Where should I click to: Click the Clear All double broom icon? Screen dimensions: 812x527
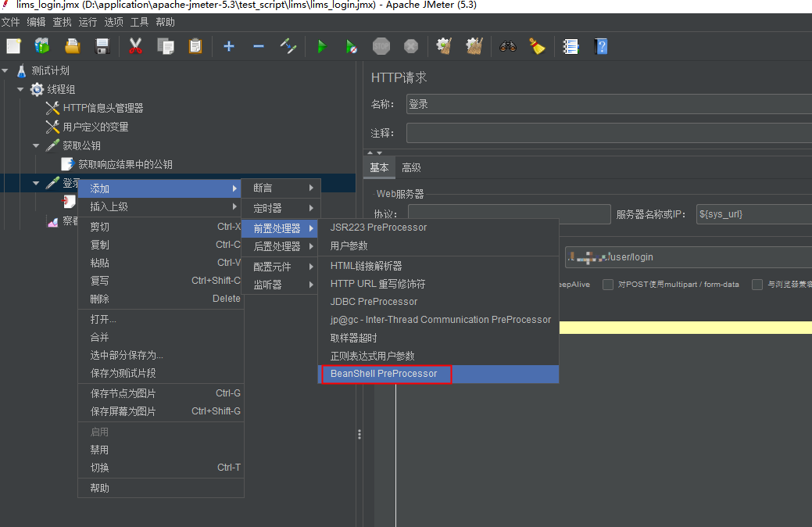point(474,46)
